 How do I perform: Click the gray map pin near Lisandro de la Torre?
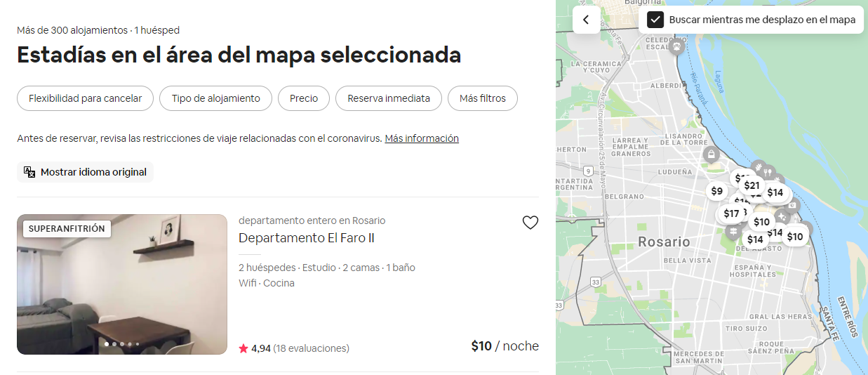[x=712, y=154]
